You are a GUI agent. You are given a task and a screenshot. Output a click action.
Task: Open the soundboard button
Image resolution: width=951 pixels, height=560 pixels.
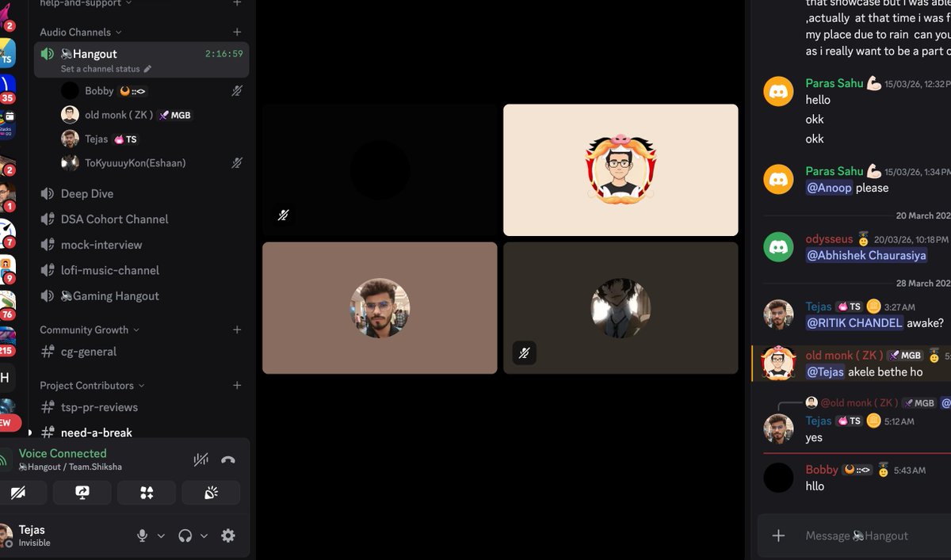211,493
